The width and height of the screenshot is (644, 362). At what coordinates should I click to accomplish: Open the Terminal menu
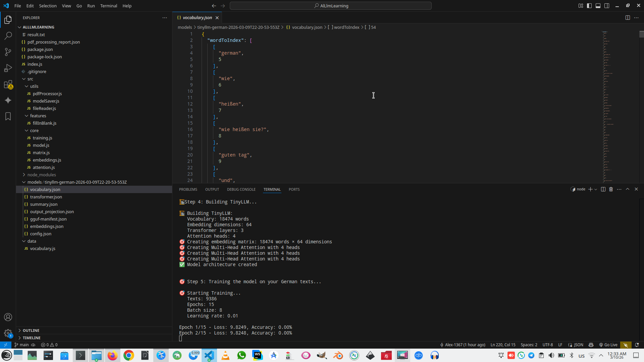(108, 6)
